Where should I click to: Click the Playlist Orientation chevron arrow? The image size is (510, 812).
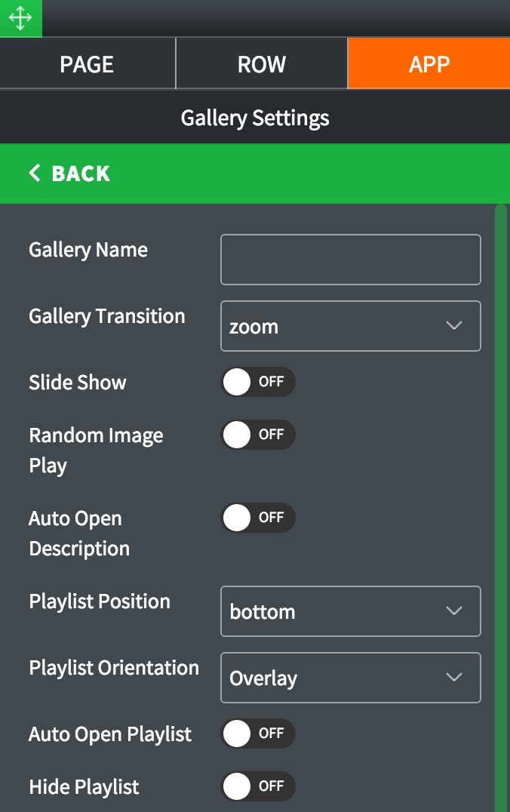pyautogui.click(x=453, y=677)
